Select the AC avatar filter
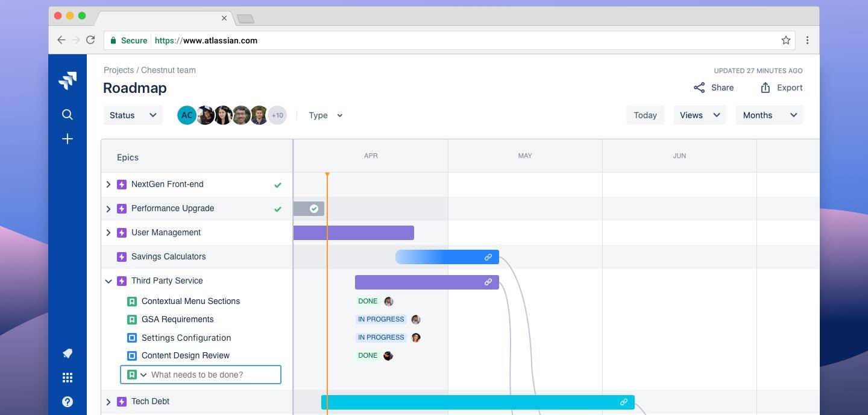Screen dimensions: 868x415 pyautogui.click(x=187, y=115)
